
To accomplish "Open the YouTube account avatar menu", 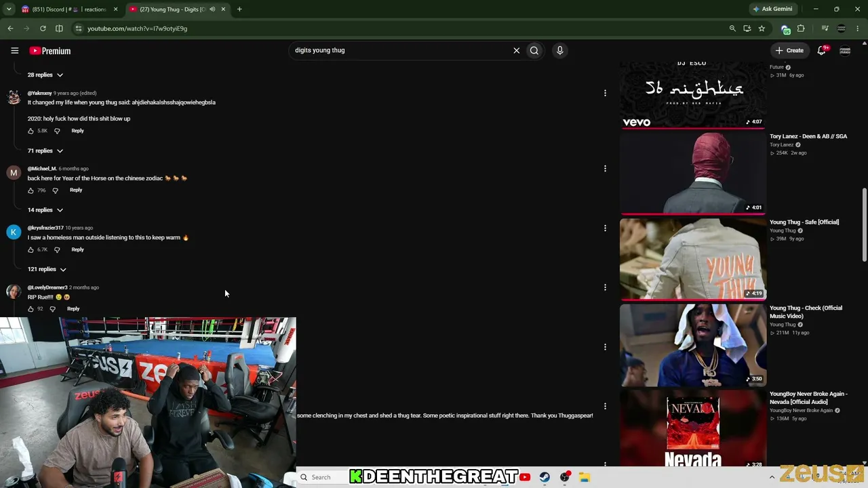I will (x=845, y=50).
